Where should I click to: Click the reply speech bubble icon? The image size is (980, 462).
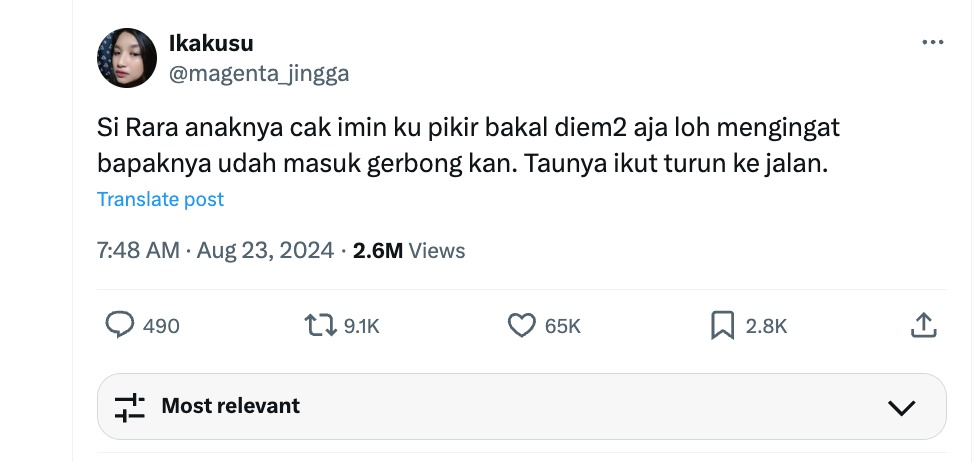[119, 325]
